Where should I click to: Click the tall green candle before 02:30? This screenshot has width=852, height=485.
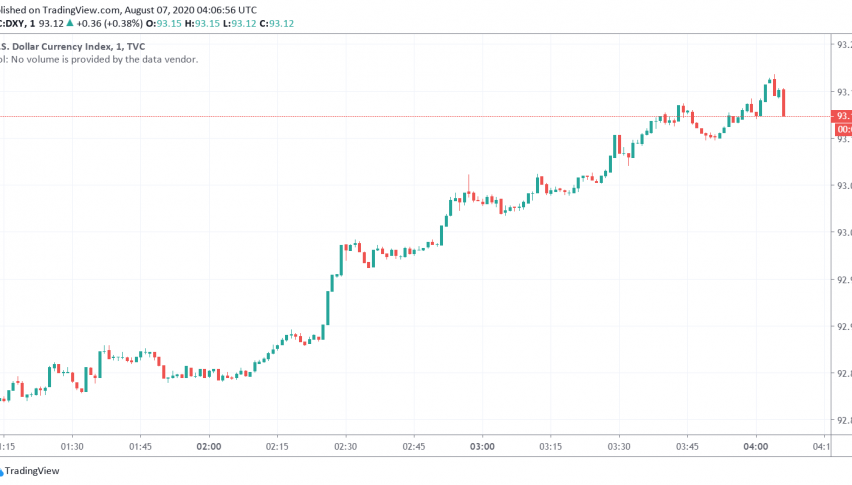[x=328, y=307]
